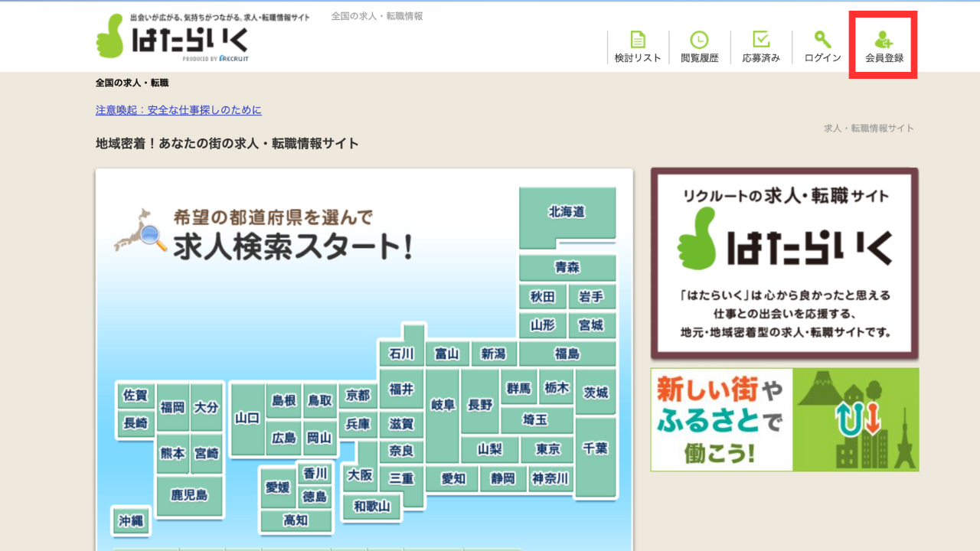Select 青森 prefecture
Screen dimensions: 980x551
click(x=567, y=267)
